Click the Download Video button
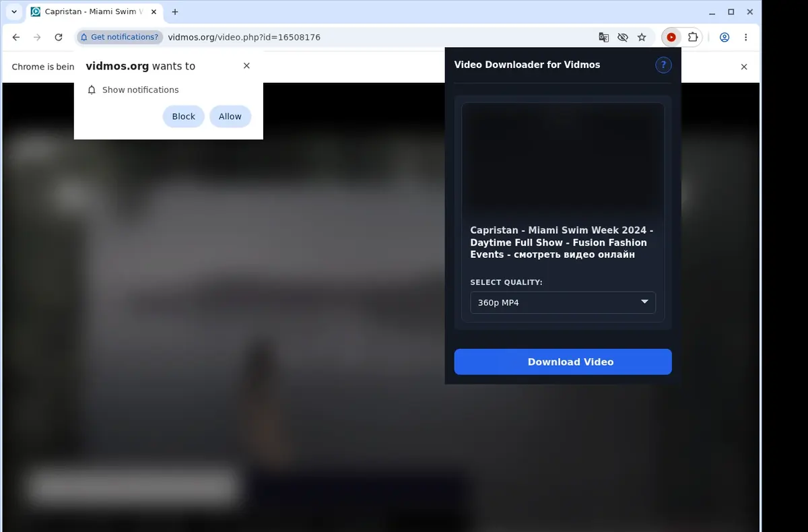808x532 pixels. 563,362
